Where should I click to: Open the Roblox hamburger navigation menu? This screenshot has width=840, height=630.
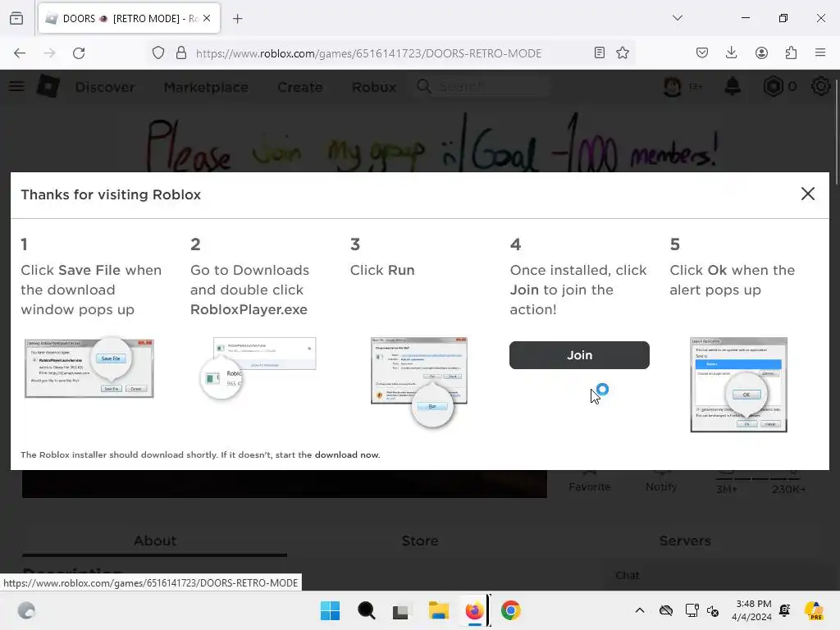point(16,86)
